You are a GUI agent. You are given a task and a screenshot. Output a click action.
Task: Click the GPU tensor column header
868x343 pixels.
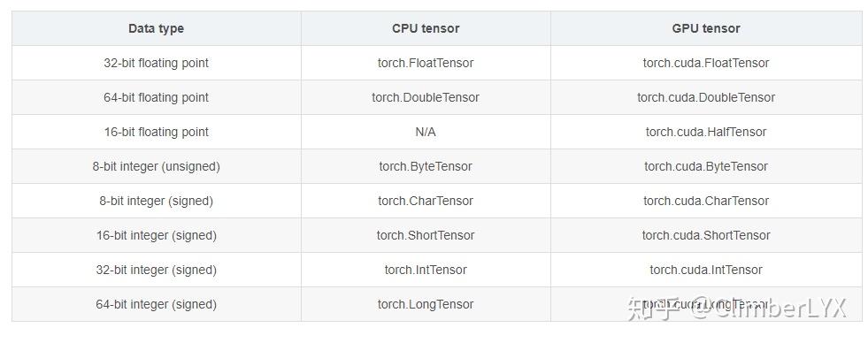coord(706,28)
